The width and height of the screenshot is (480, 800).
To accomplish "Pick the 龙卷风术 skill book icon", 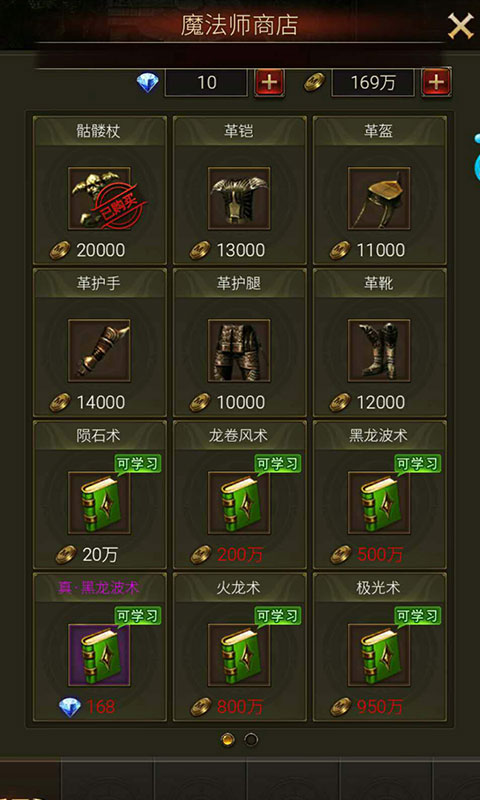I will (239, 503).
